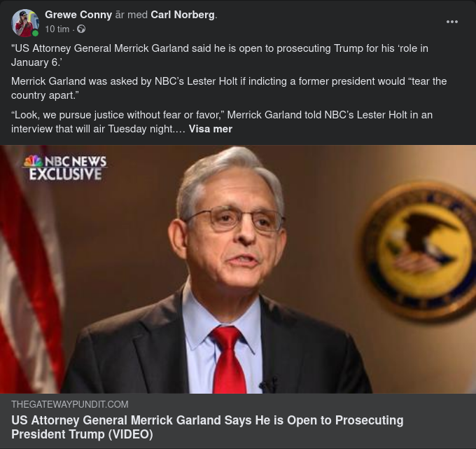Click the globe public audience icon

[81, 29]
